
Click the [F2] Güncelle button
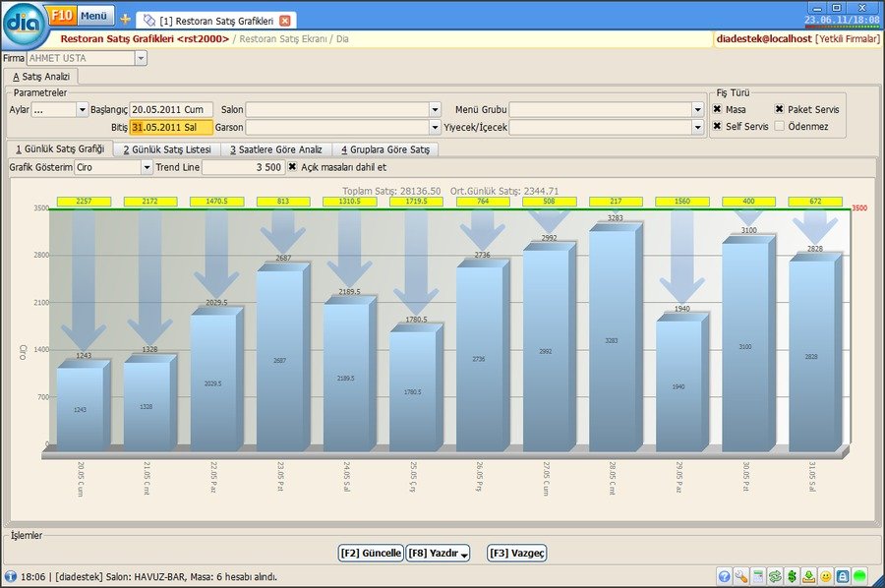(371, 553)
